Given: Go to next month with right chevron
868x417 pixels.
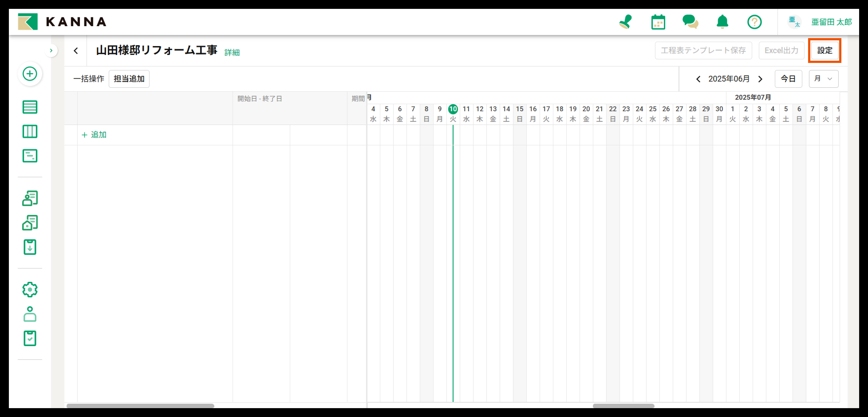Looking at the screenshot, I should pyautogui.click(x=761, y=79).
